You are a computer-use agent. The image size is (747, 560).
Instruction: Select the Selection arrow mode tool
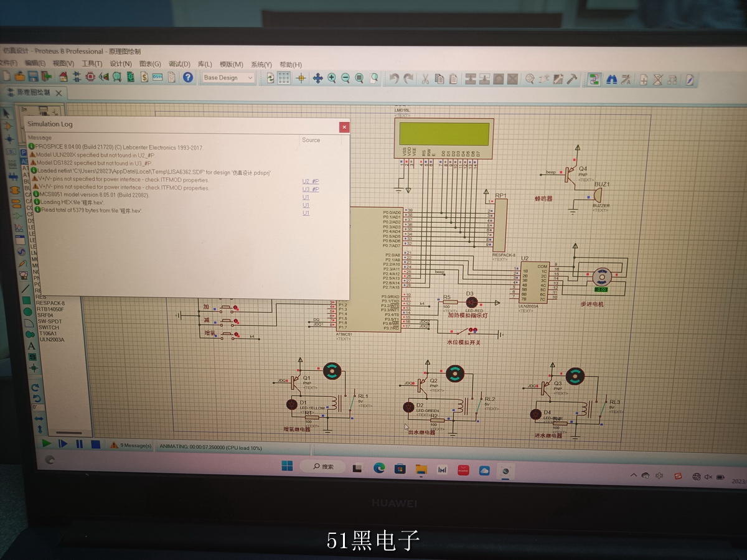coord(7,113)
